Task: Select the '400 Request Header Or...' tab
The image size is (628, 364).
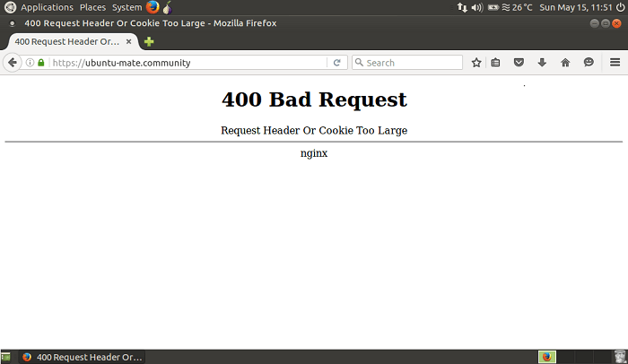Action: pyautogui.click(x=74, y=41)
